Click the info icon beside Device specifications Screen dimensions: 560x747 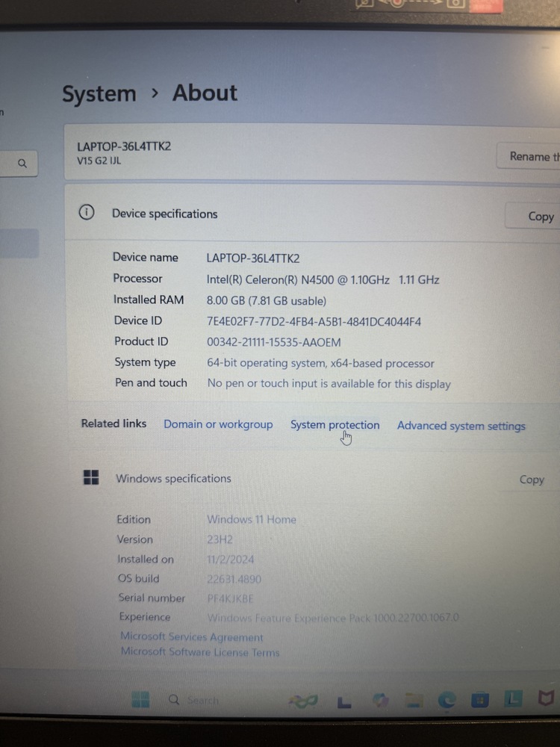click(x=87, y=212)
